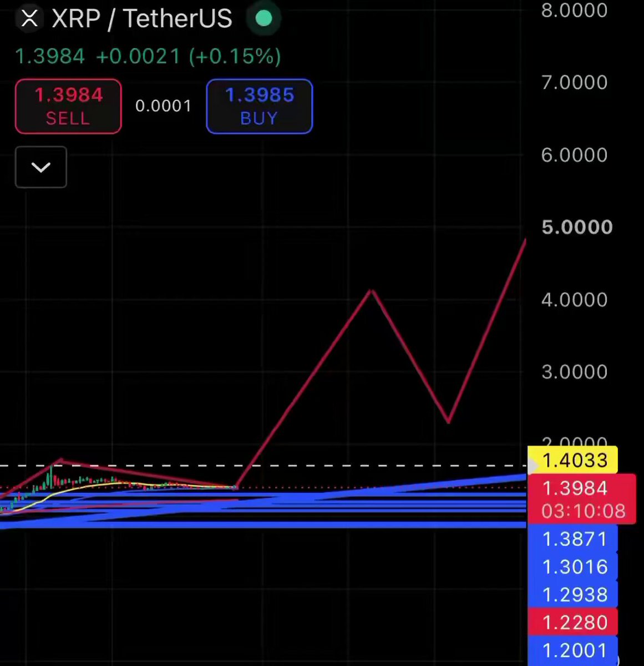The image size is (644, 666).
Task: Click the blue 1.3871 price level label
Action: pyautogui.click(x=572, y=538)
